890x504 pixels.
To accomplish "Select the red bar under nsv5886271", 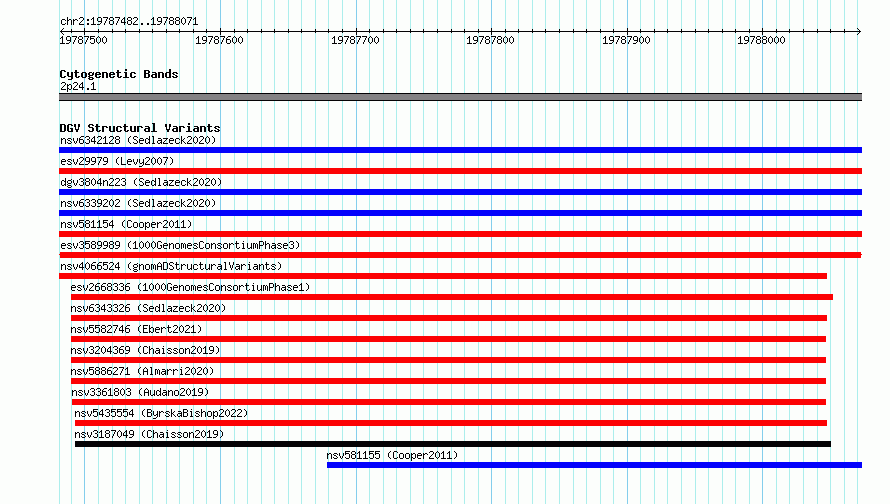I will [448, 381].
